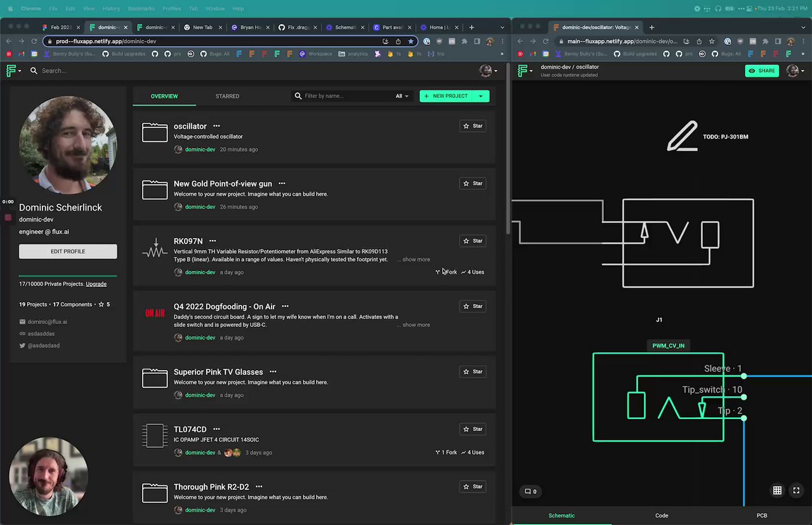Open the Bookmarks menu in the macOS menu bar
The image size is (812, 525).
pyautogui.click(x=140, y=8)
